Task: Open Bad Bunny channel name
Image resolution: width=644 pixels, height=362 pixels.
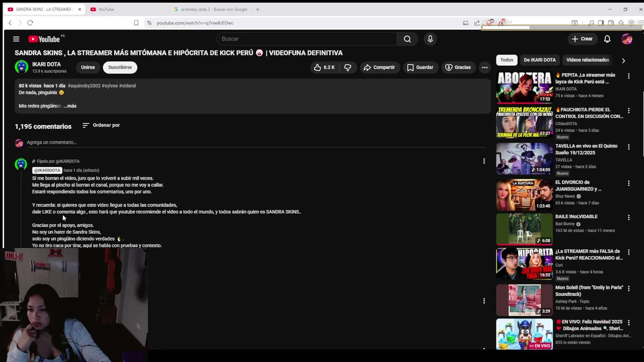Action: 566,224
